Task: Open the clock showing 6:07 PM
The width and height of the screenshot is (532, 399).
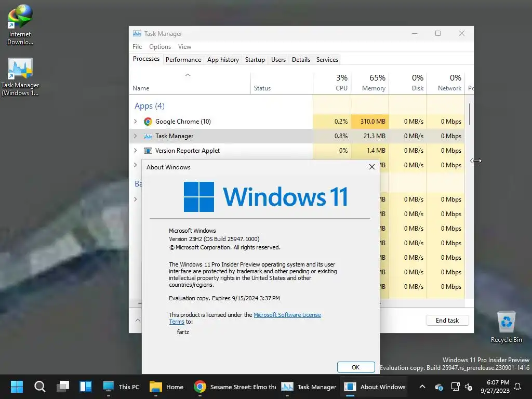Action: (495, 387)
